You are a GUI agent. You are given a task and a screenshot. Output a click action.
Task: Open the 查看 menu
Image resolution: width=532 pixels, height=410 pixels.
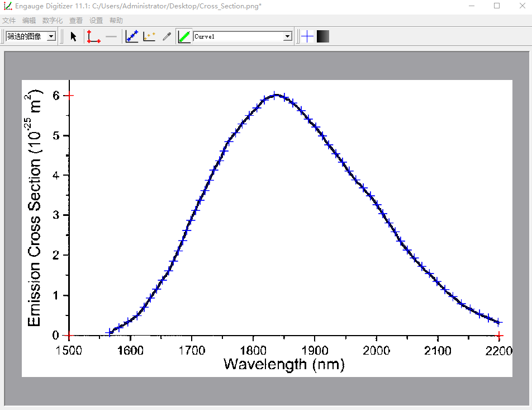76,21
